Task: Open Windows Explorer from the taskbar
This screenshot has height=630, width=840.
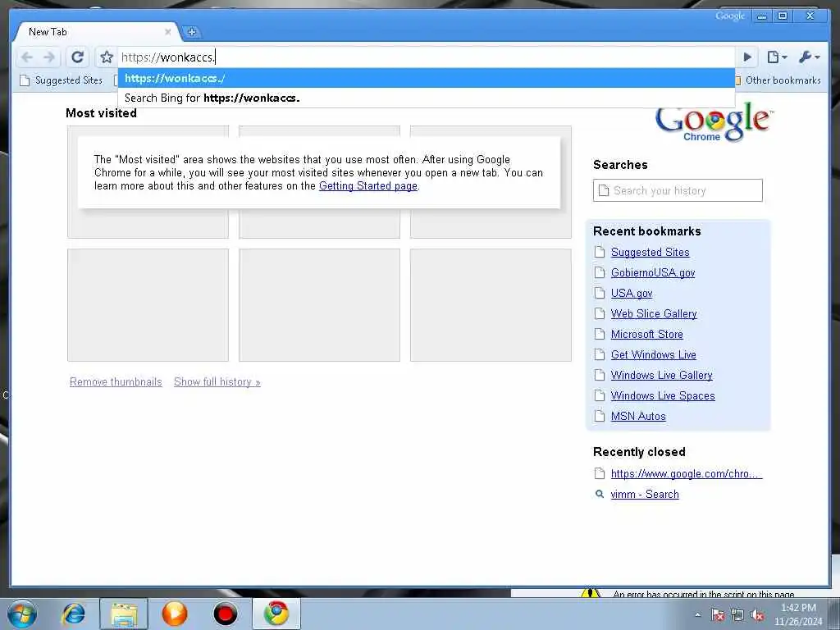Action: point(124,614)
